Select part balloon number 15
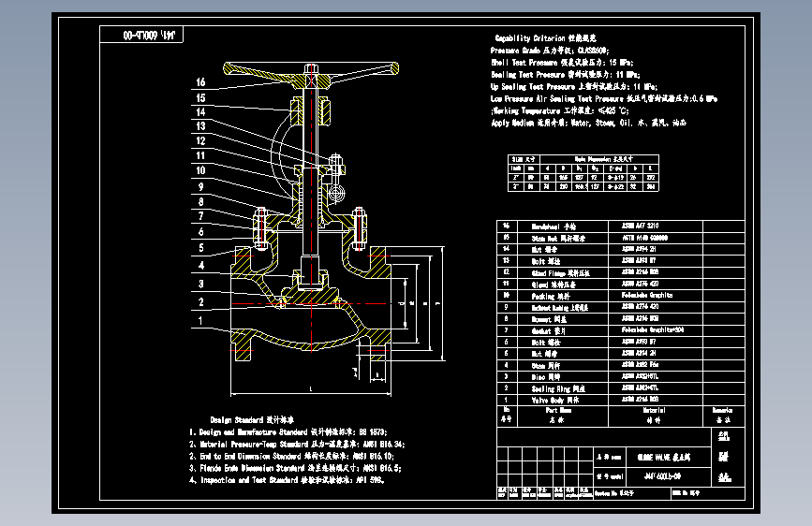Image resolution: width=812 pixels, height=526 pixels. [200, 98]
